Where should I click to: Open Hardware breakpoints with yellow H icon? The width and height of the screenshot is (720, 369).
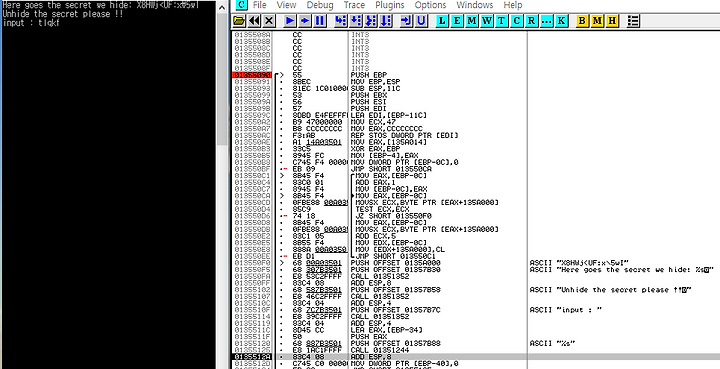(612, 21)
